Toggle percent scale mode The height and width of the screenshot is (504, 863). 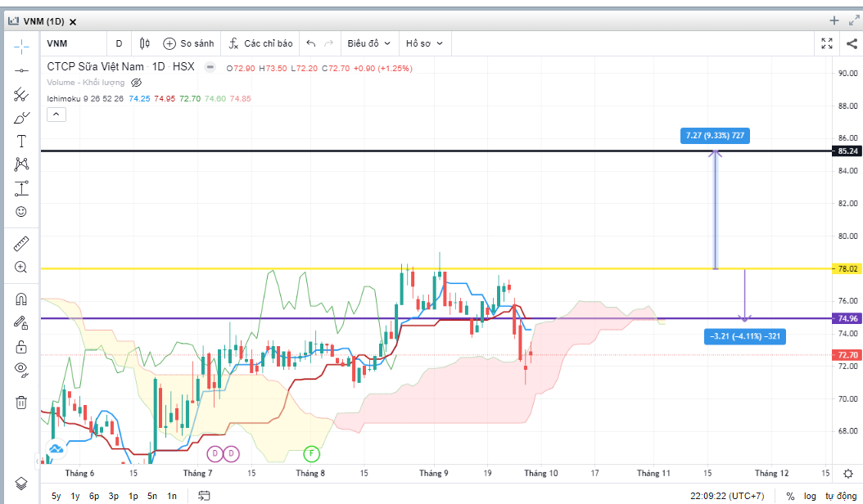[790, 496]
